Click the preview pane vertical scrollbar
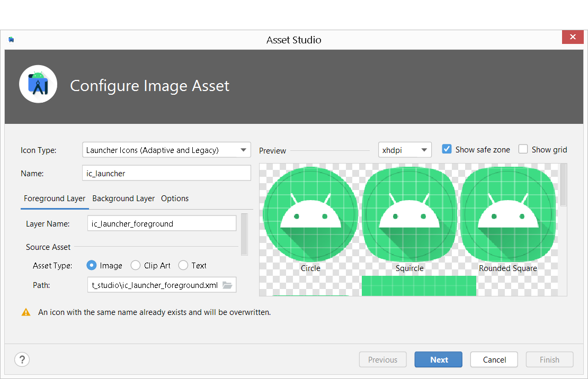 click(563, 184)
